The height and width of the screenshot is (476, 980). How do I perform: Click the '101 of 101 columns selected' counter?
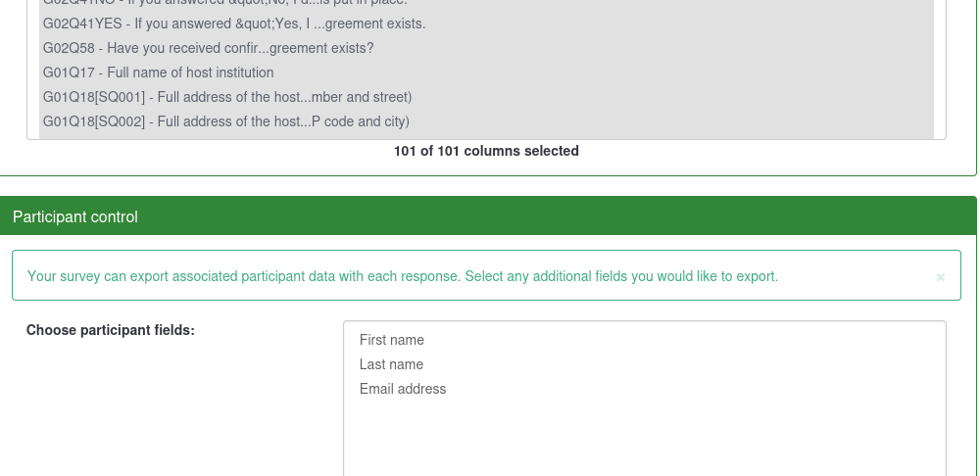(x=486, y=151)
